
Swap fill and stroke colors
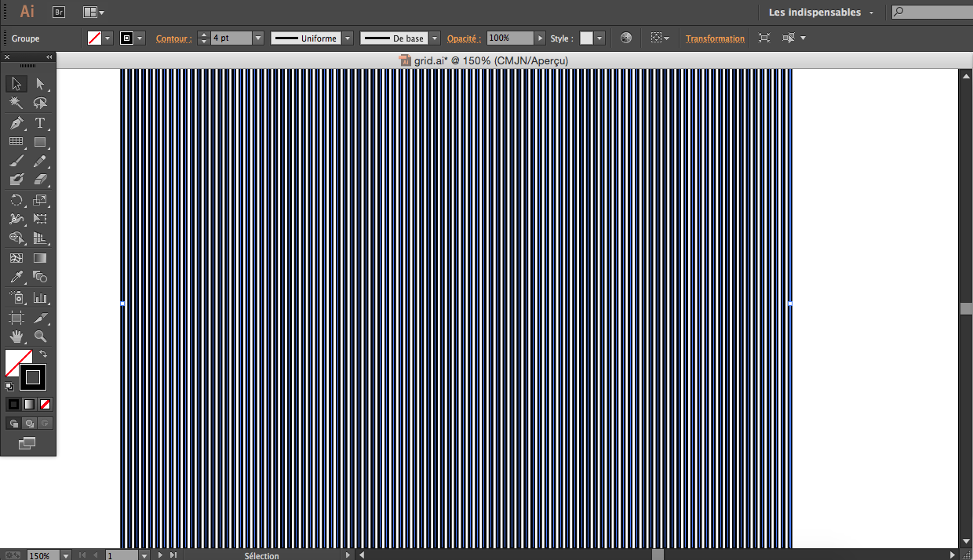[x=43, y=355]
